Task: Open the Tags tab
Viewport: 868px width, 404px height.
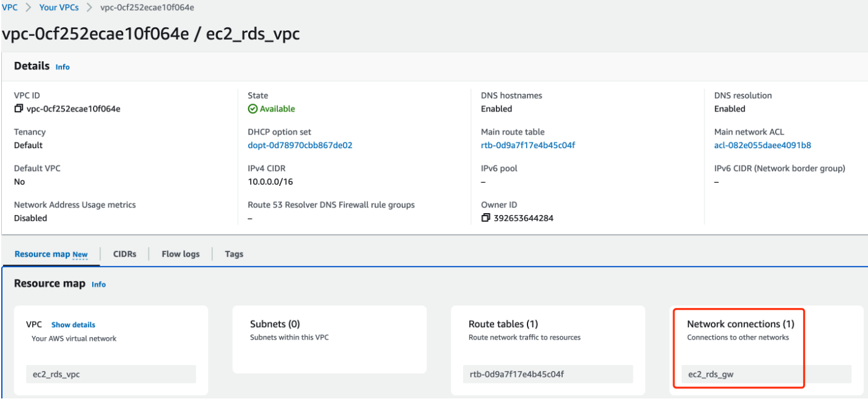Action: pos(234,254)
